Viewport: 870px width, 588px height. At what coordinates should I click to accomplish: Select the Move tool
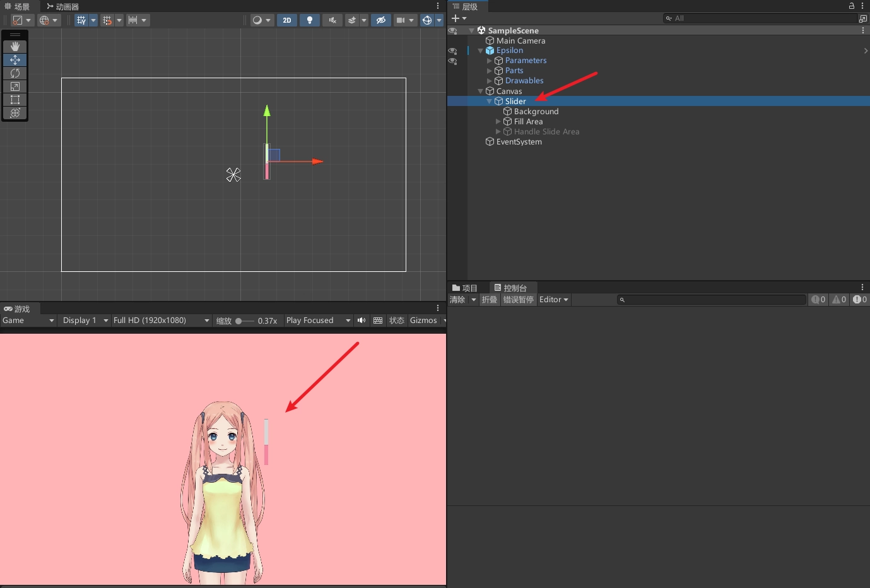[x=15, y=60]
